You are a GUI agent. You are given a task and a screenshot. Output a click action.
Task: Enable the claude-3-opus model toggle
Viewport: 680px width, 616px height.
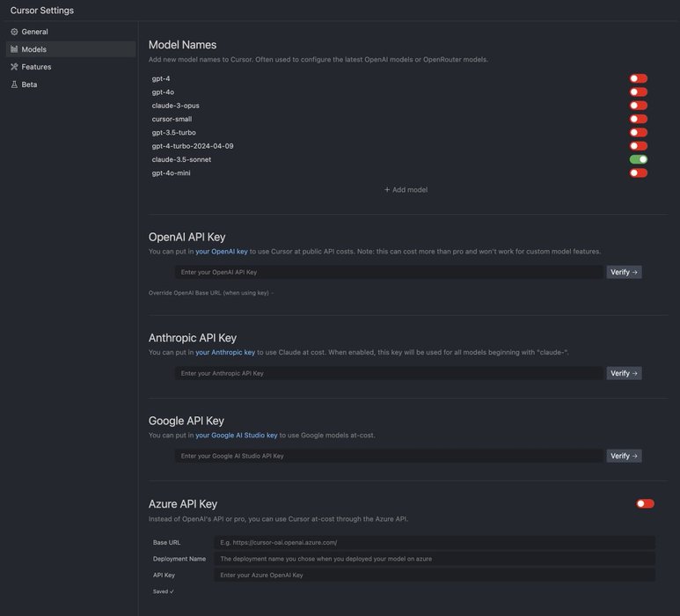(x=639, y=106)
